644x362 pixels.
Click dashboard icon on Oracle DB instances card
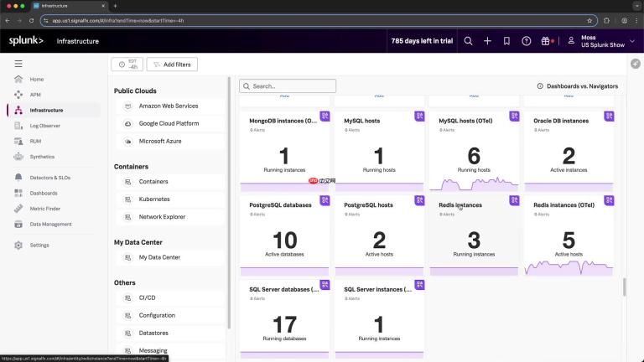609,116
